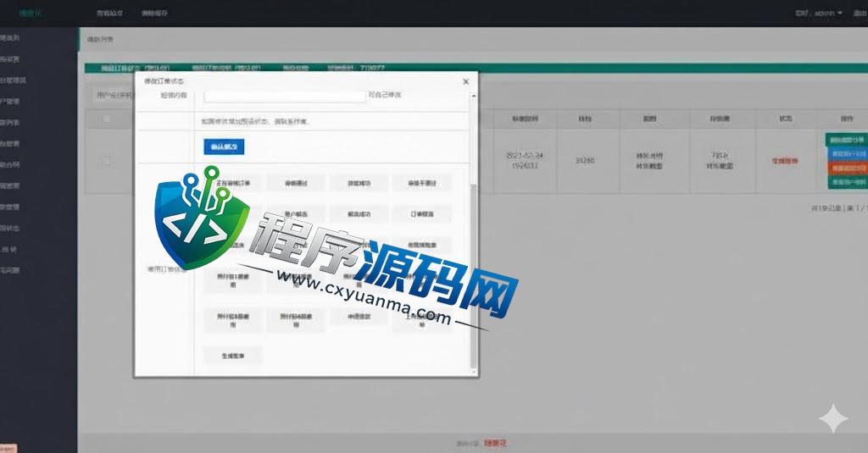Select the 订单取消 status option
This screenshot has height=453, width=868.
pos(422,214)
